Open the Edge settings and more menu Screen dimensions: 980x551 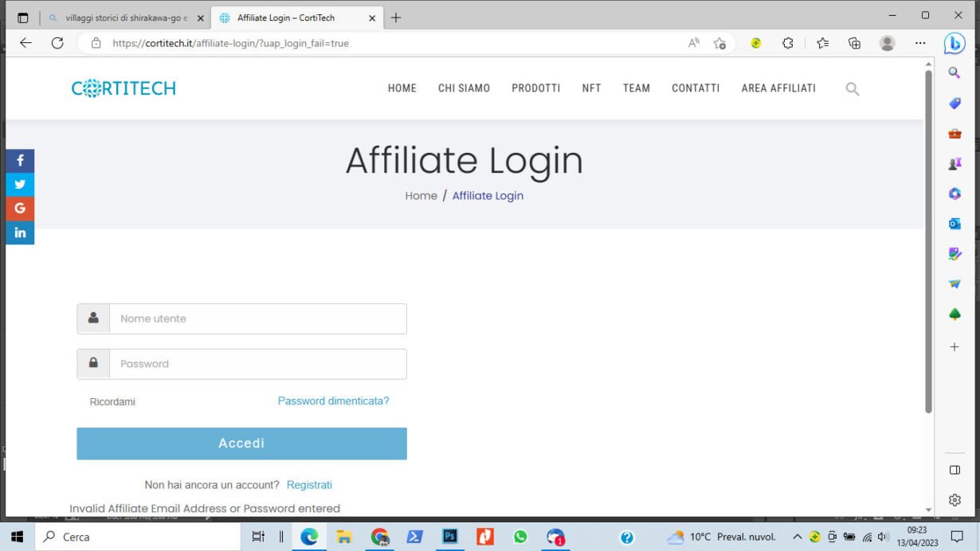[x=920, y=43]
